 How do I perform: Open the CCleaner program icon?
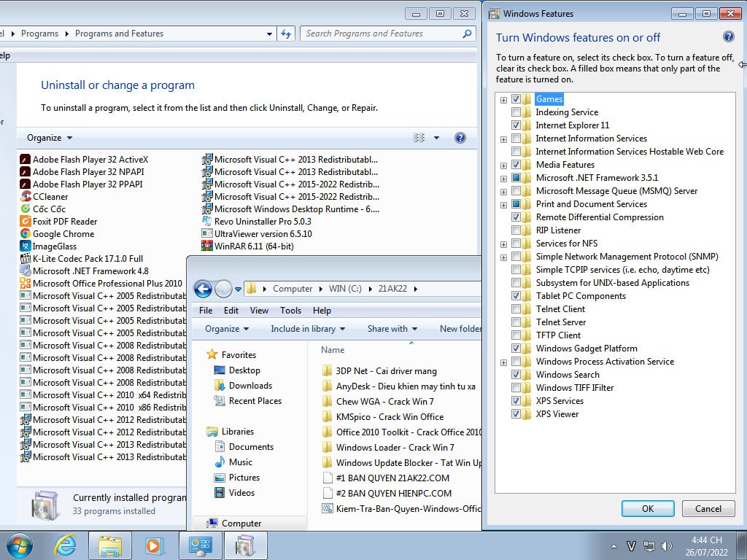tap(26, 197)
